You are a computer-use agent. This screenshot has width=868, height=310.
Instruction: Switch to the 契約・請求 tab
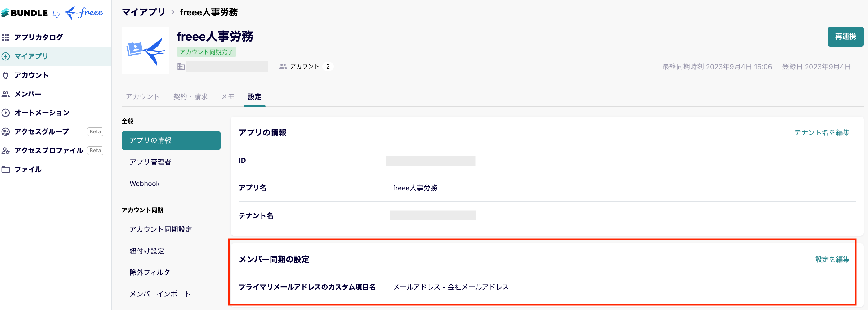[190, 97]
